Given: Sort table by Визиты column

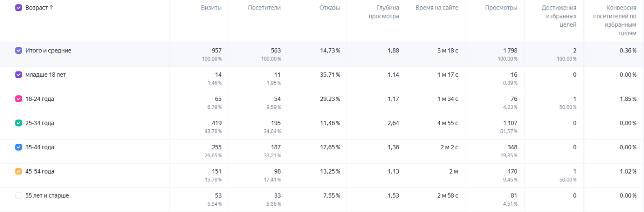Looking at the screenshot, I should coord(211,8).
